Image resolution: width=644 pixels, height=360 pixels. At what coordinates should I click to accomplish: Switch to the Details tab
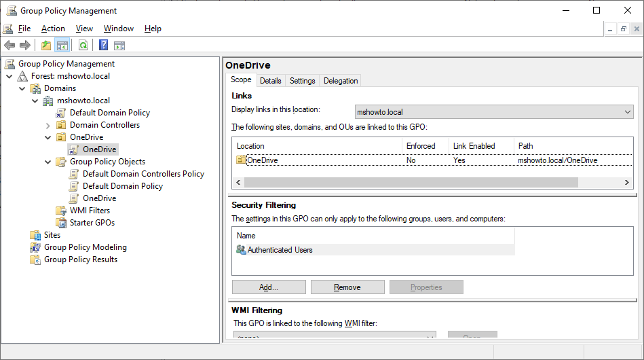point(271,81)
